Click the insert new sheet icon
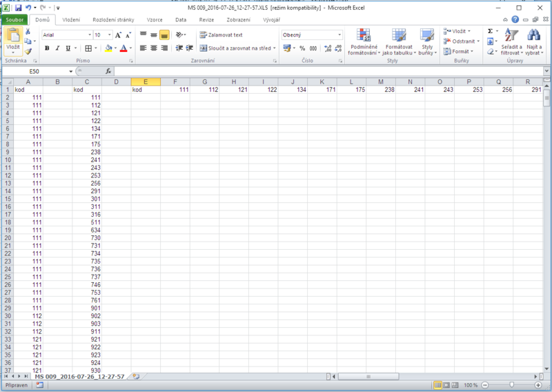The height and width of the screenshot is (392, 552). [136, 377]
